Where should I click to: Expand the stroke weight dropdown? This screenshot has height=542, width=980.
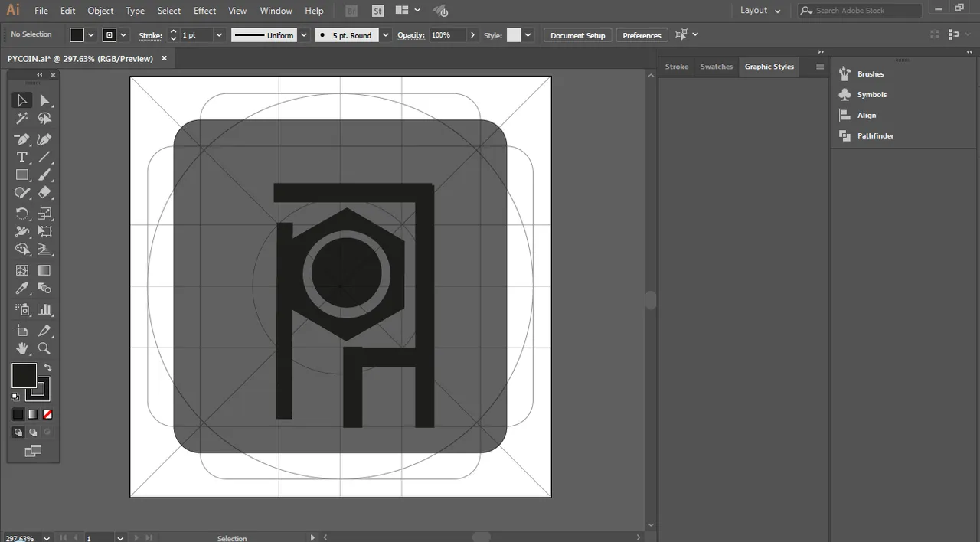coord(219,35)
